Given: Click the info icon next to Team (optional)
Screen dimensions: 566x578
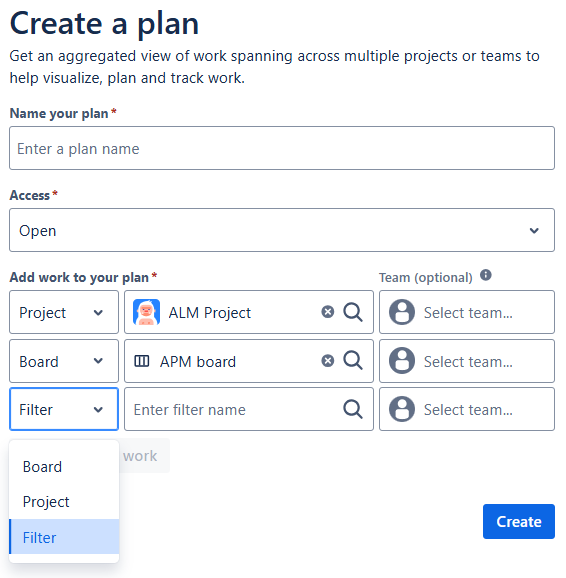Looking at the screenshot, I should coord(486,275).
